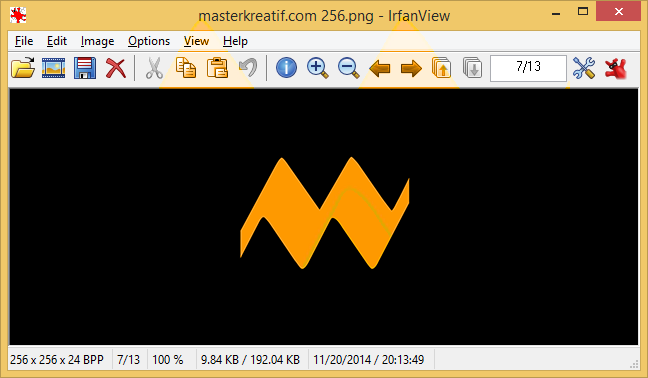Click the 100 % zoom status entry
The height and width of the screenshot is (378, 648).
pos(168,359)
